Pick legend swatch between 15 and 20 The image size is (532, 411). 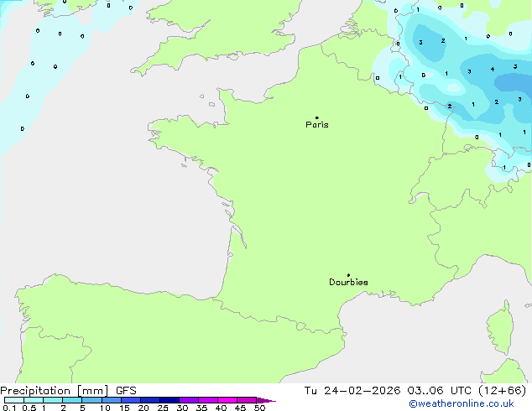(x=131, y=400)
